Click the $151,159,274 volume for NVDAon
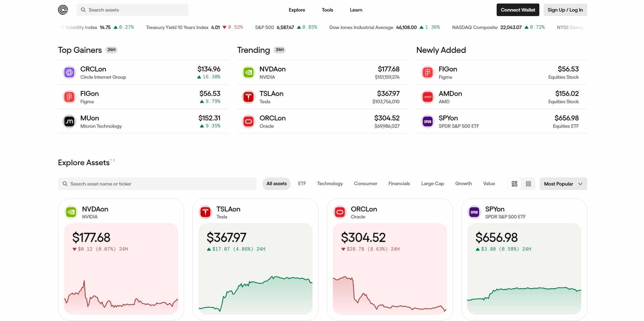 click(x=387, y=77)
